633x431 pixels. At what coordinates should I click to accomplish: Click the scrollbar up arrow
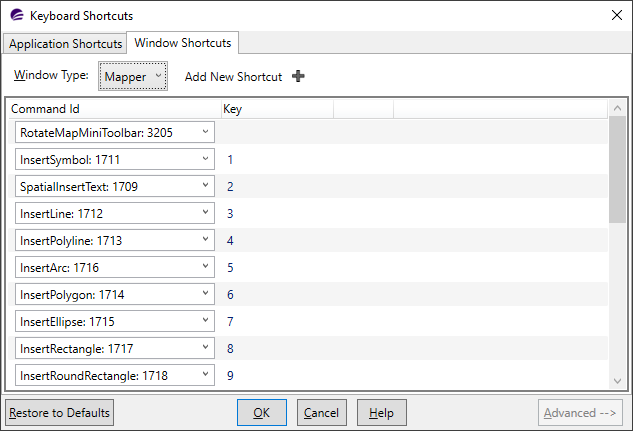click(x=617, y=108)
